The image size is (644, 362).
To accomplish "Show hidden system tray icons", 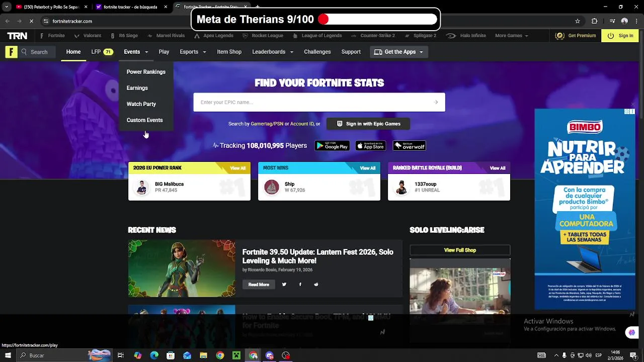I will coord(555,355).
